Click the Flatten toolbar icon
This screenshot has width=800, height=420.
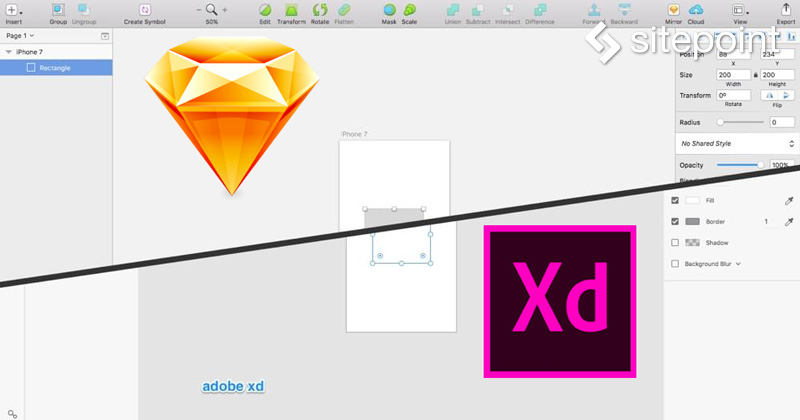pyautogui.click(x=344, y=10)
